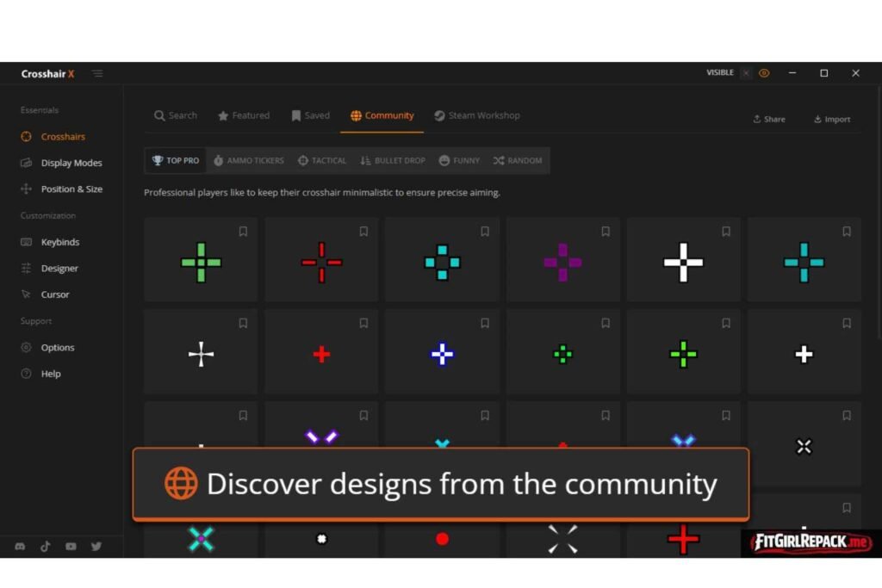Open the YouTube icon at sidebar bottom
Image resolution: width=882 pixels, height=588 pixels.
[71, 546]
